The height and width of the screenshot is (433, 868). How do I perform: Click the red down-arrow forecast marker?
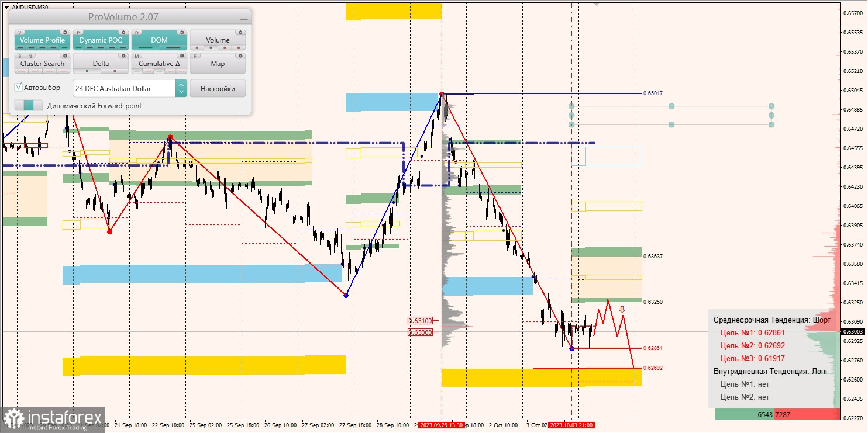622,310
